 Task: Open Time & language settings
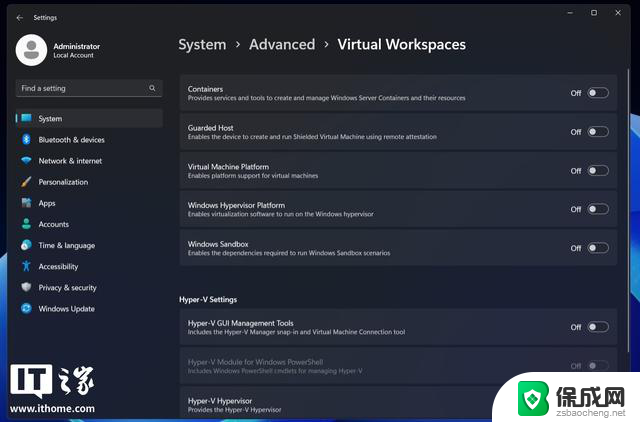[x=89, y=245]
